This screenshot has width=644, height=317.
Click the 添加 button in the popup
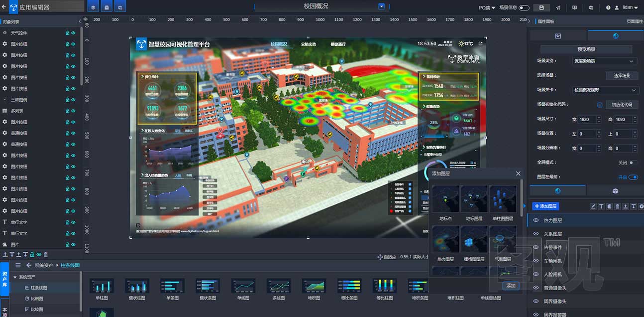click(511, 286)
